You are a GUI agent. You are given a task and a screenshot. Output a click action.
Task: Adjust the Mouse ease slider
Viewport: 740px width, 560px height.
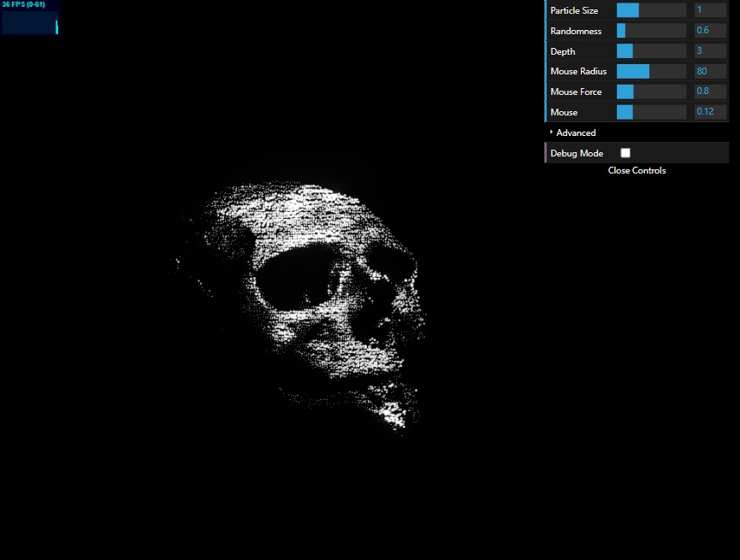click(651, 112)
